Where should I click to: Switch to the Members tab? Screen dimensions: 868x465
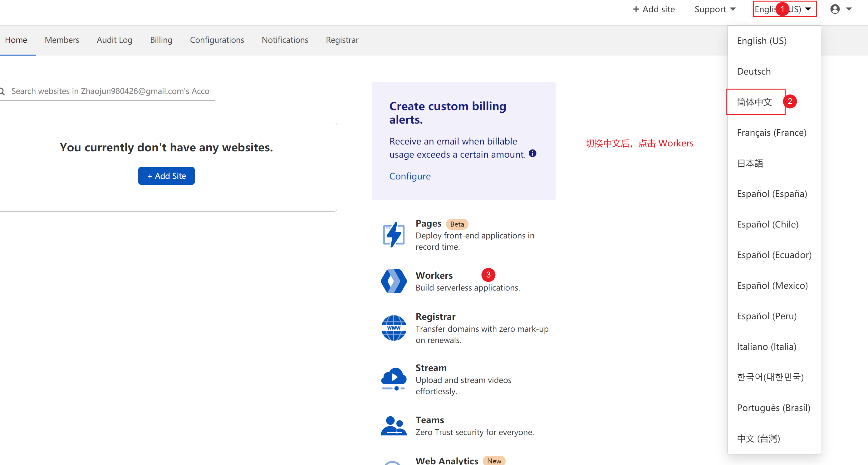pyautogui.click(x=62, y=40)
